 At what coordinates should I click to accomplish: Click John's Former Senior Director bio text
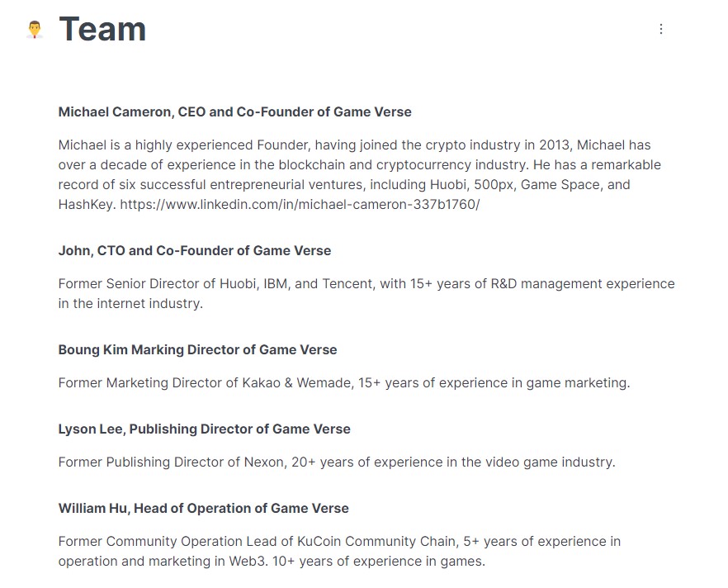[x=366, y=283]
